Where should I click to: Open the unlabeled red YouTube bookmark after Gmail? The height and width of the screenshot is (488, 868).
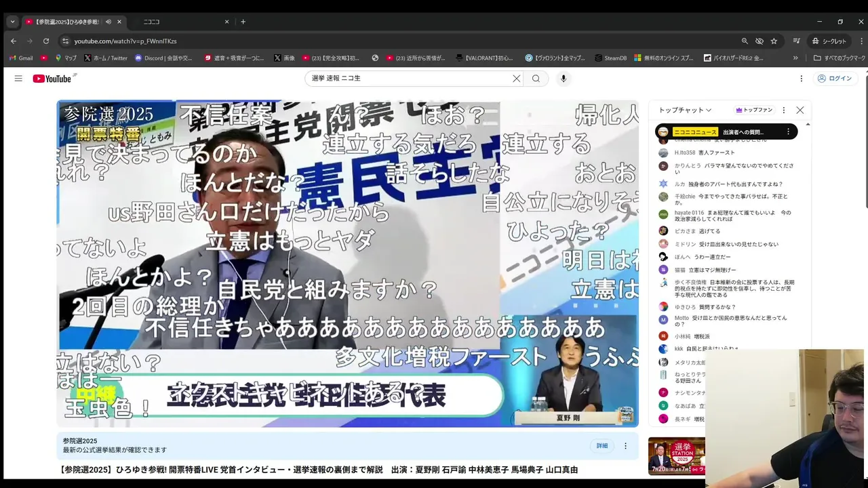(44, 58)
